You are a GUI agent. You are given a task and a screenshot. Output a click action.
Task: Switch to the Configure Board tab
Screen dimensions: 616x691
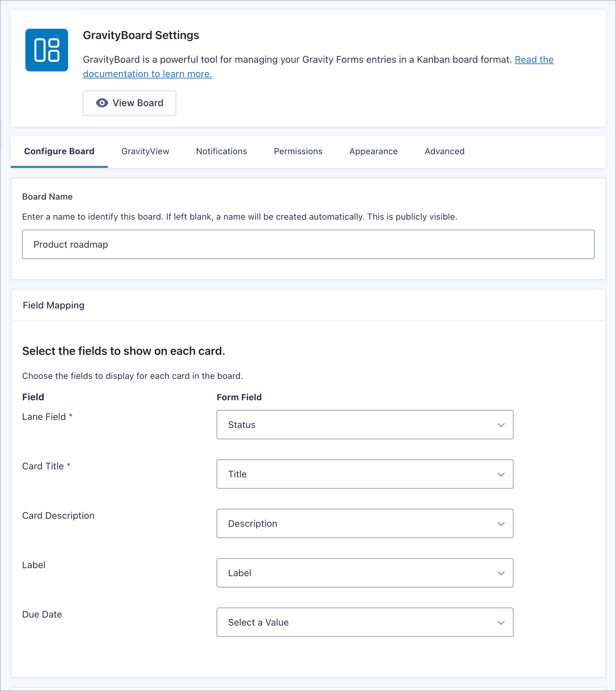tap(59, 151)
